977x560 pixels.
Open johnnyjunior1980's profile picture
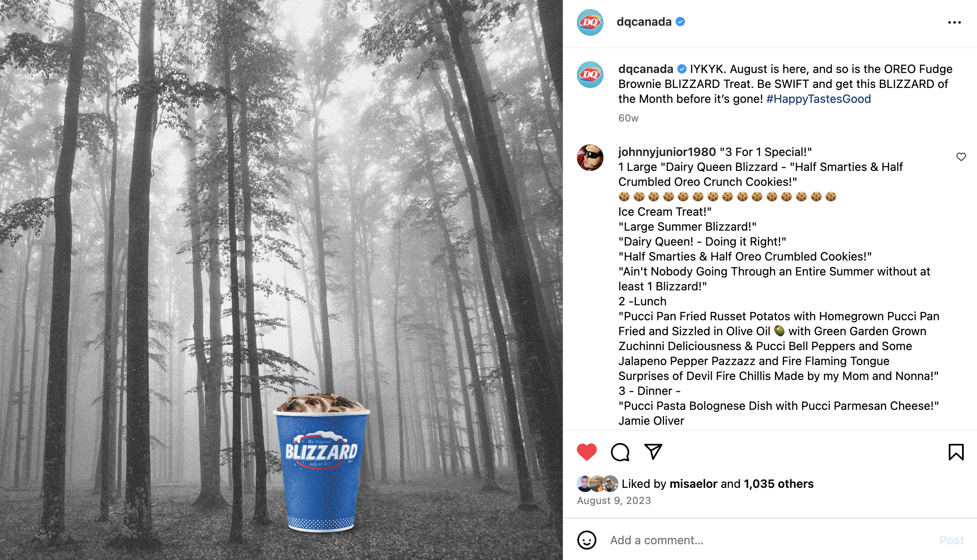[590, 158]
